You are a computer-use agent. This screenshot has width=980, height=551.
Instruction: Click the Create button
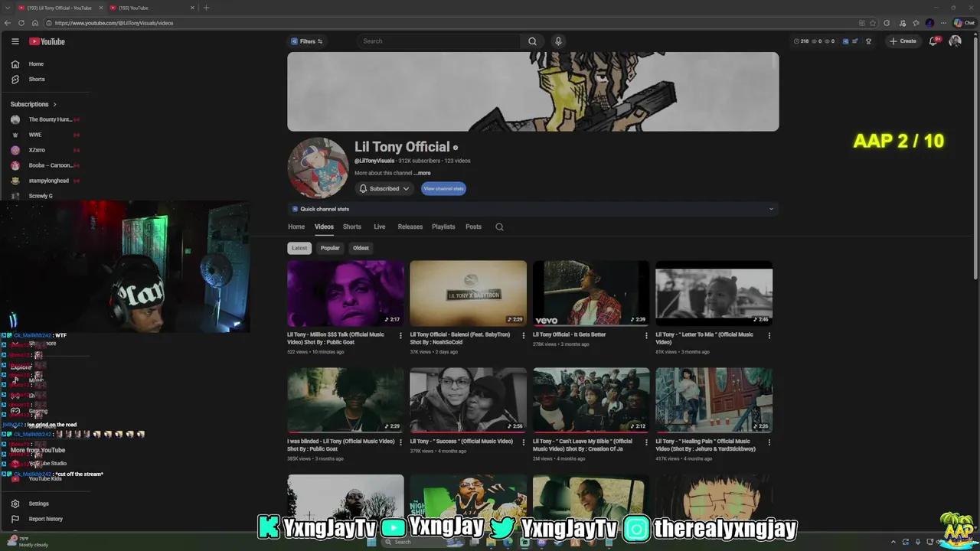coord(903,41)
